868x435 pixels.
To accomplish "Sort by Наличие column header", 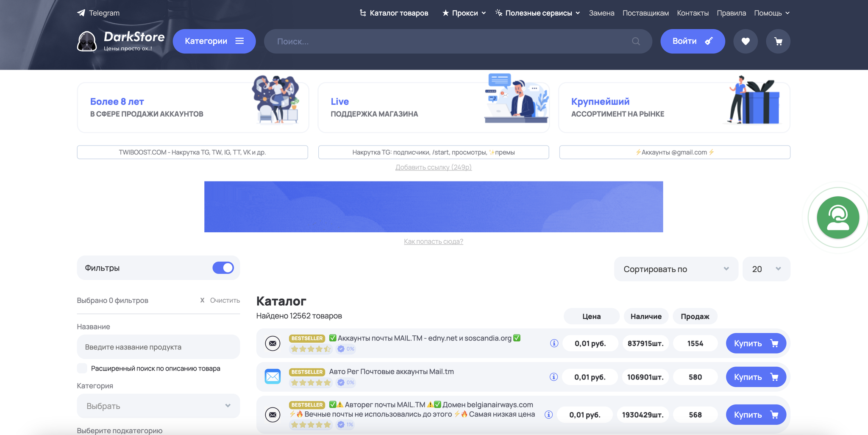I will coord(646,316).
